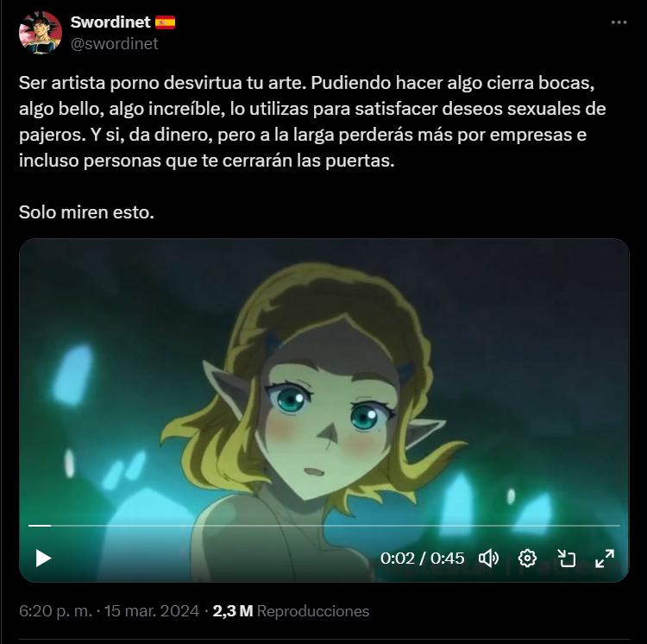647x644 pixels.
Task: Click the Spain flag emoji beside the name
Action: [165, 22]
